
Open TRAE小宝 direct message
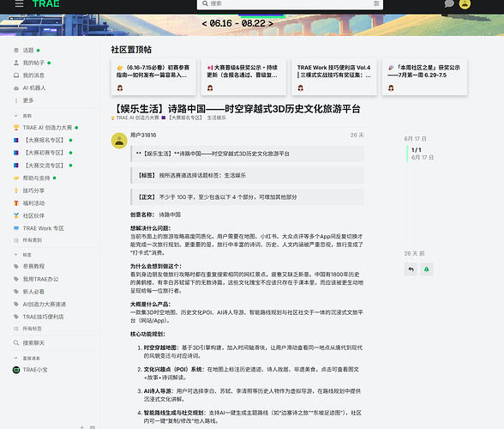click(x=34, y=370)
